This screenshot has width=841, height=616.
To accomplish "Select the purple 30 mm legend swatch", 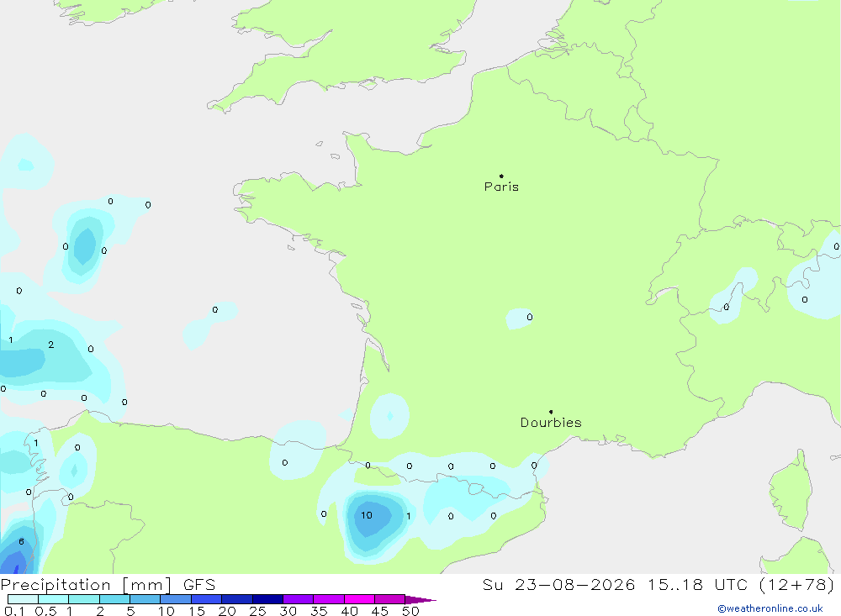I will [299, 599].
